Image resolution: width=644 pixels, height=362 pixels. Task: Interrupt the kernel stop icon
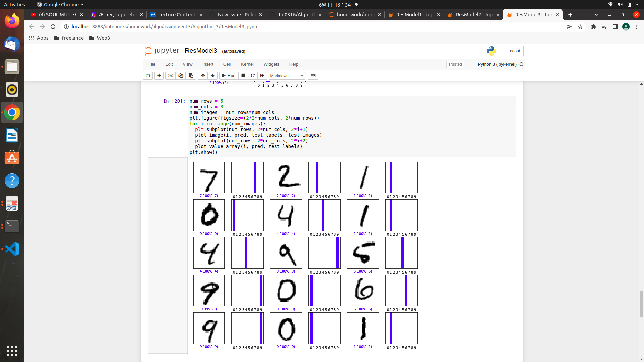tap(243, 76)
